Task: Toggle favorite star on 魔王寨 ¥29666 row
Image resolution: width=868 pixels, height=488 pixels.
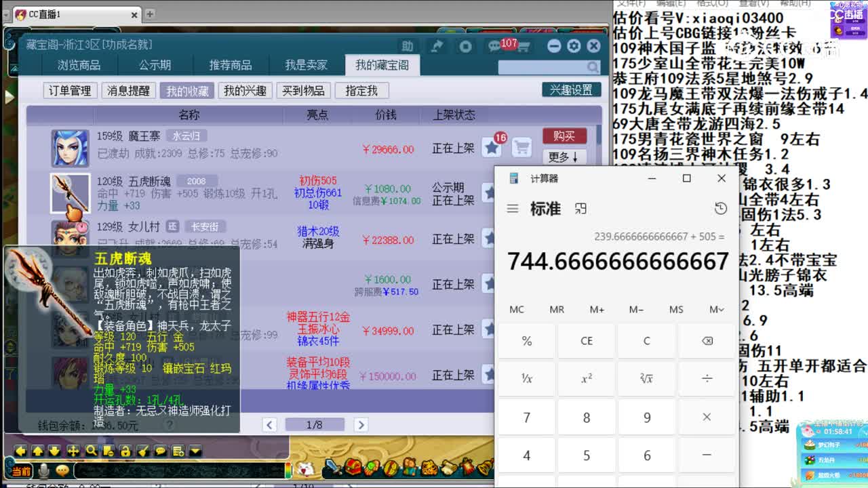Action: click(x=491, y=147)
